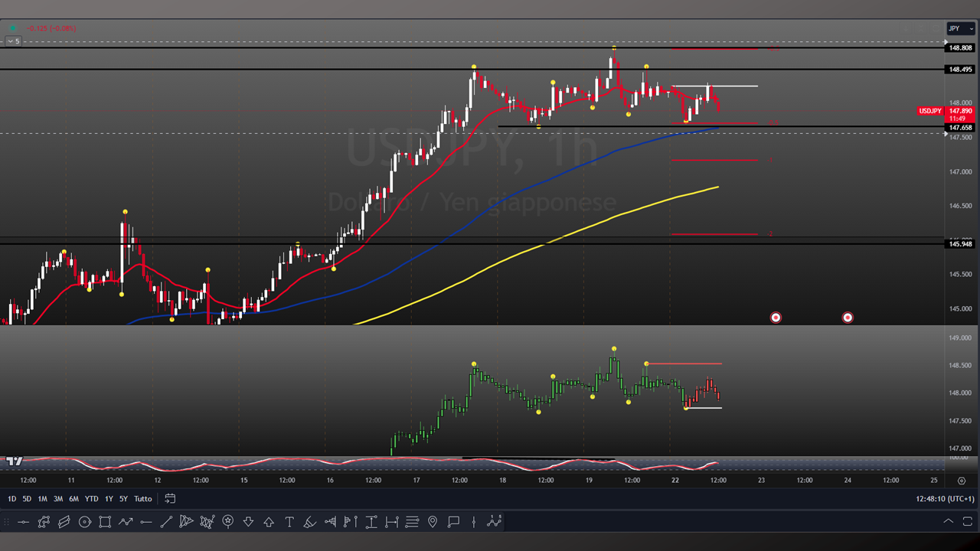
Task: Select the star pin marker tool
Action: (x=228, y=522)
